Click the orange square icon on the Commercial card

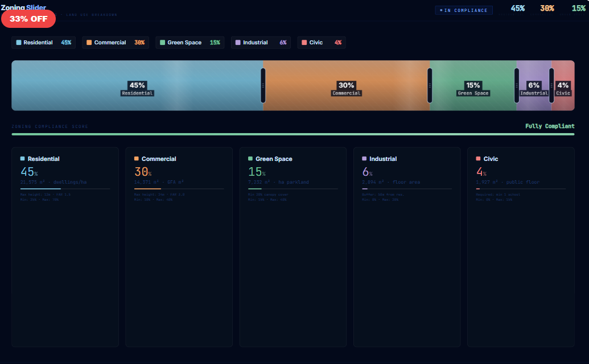[137, 159]
